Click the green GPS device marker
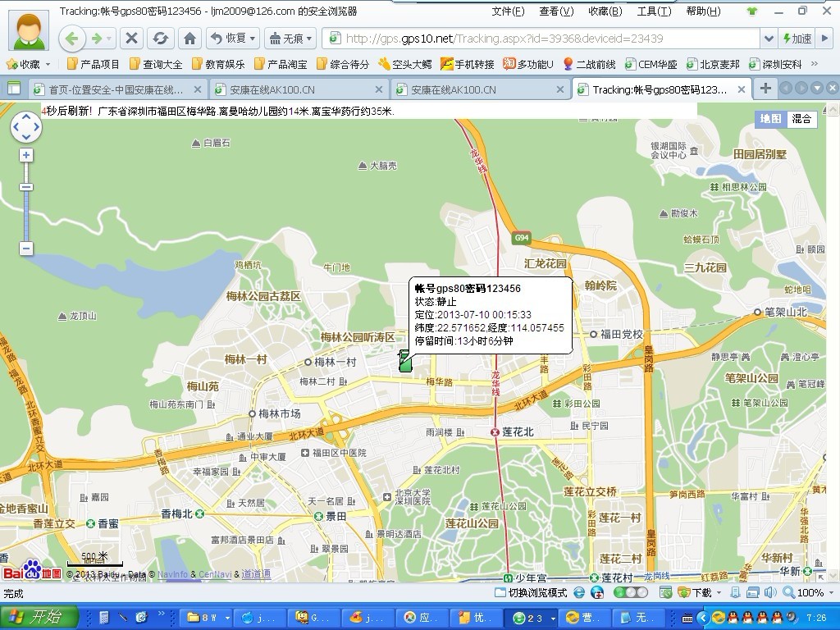 click(x=405, y=361)
